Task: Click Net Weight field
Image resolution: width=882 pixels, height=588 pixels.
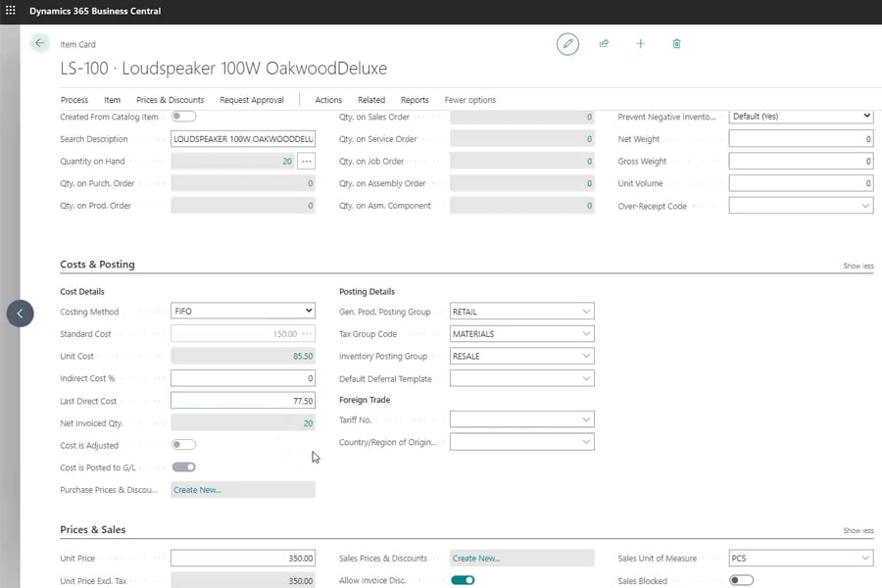Action: coord(801,139)
